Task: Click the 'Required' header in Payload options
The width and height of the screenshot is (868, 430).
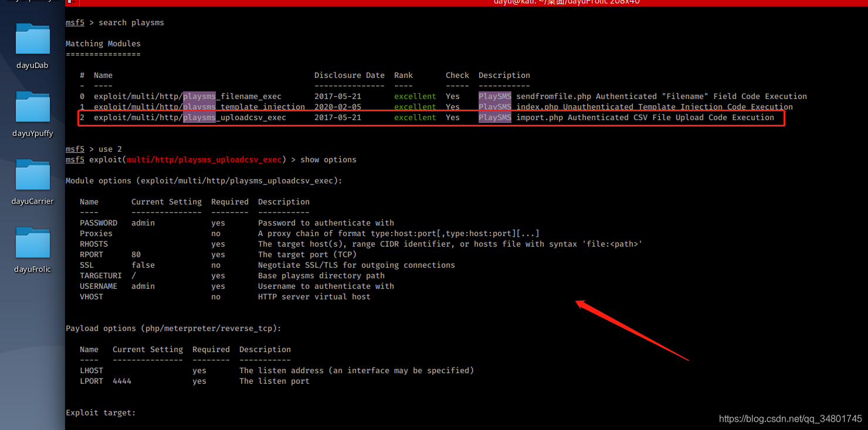Action: pyautogui.click(x=211, y=349)
